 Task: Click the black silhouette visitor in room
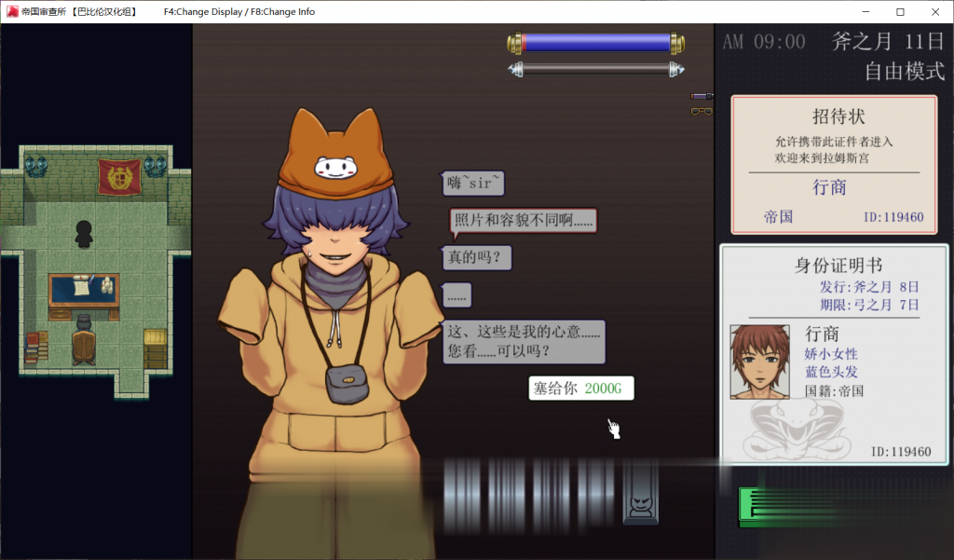click(x=84, y=234)
